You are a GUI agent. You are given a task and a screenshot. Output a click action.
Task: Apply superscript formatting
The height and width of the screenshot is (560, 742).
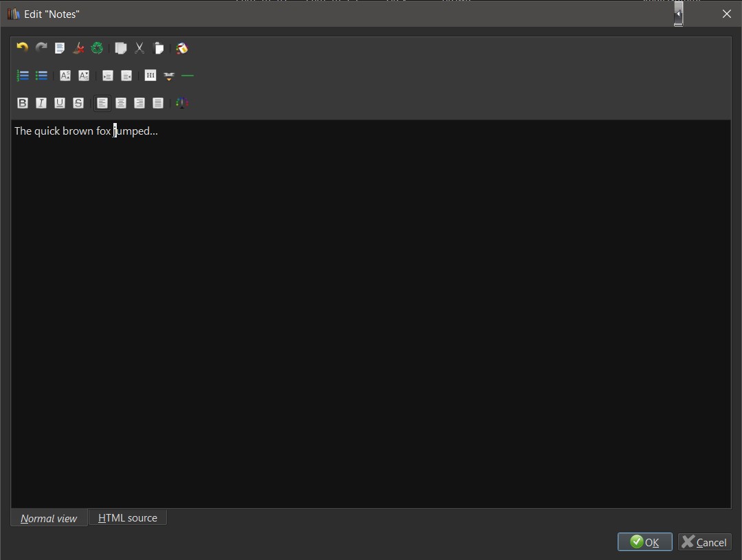(x=65, y=76)
